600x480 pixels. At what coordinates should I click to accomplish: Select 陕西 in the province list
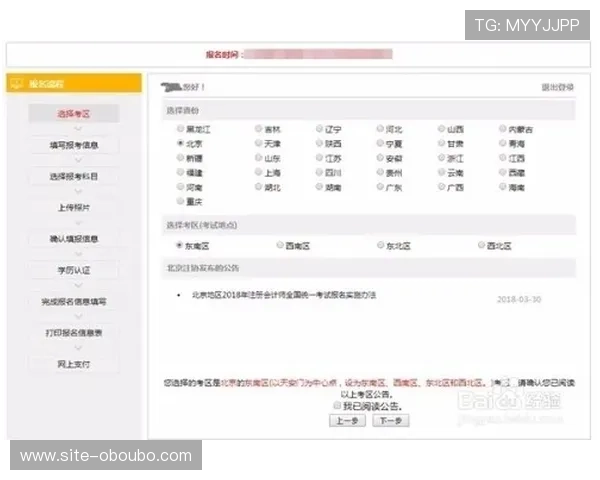click(320, 143)
